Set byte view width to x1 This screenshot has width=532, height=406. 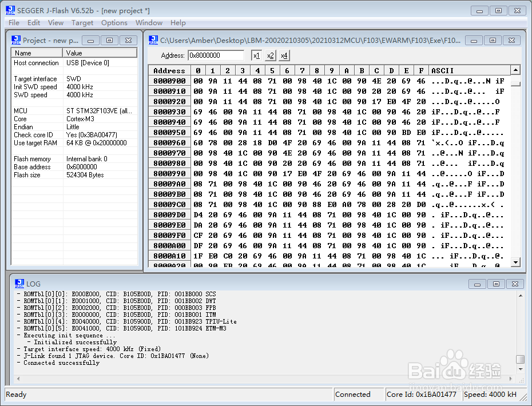pyautogui.click(x=256, y=55)
